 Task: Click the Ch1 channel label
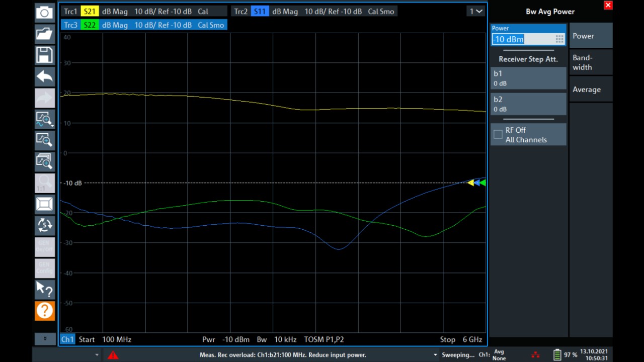(67, 339)
